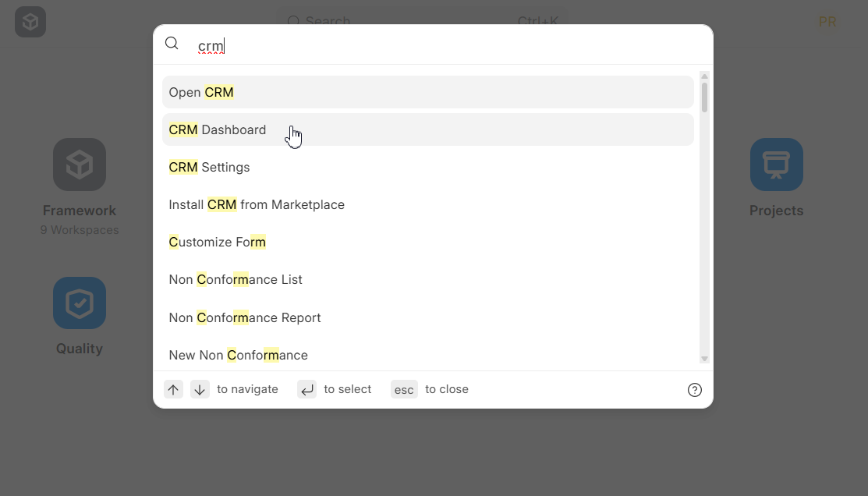
Task: Select Customize Form result
Action: [428, 242]
